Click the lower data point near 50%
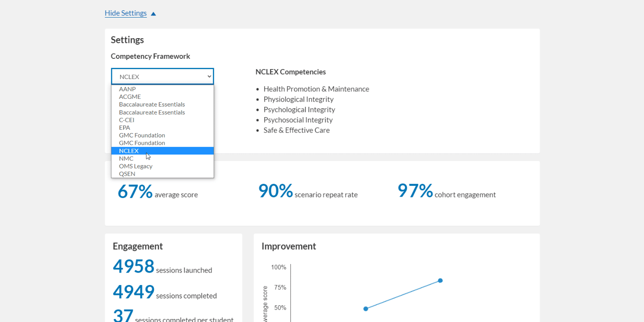This screenshot has width=644, height=322. tap(366, 309)
